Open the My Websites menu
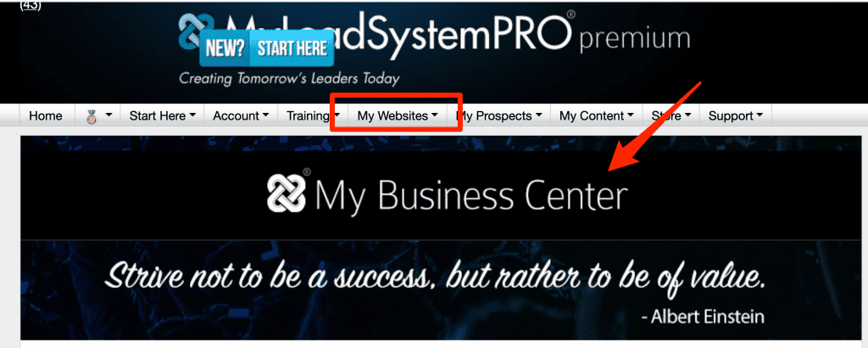The height and width of the screenshot is (348, 868). coord(398,115)
